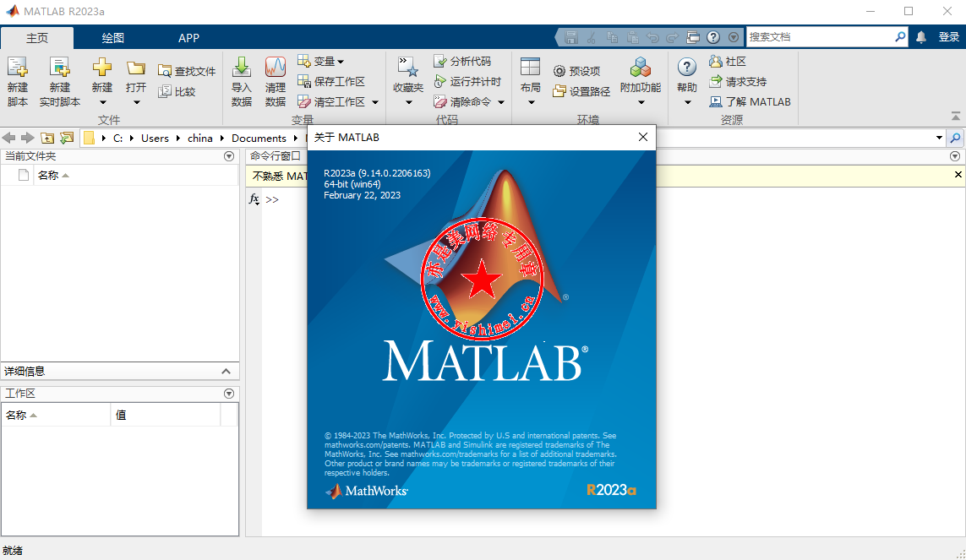Image resolution: width=966 pixels, height=560 pixels.
Task: Open the Workspace (工作区) panel menu
Action: pyautogui.click(x=229, y=394)
